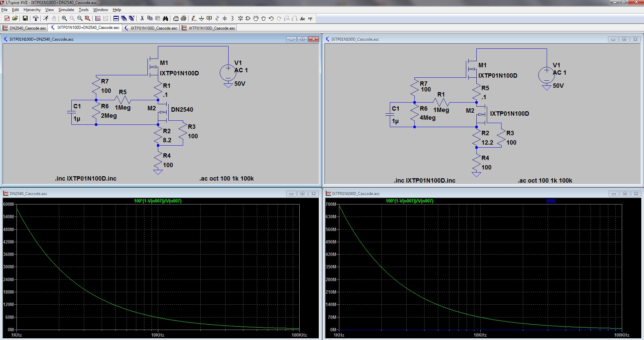This screenshot has width=644, height=340.
Task: Click the New Schematic toolbar icon
Action: pos(7,18)
